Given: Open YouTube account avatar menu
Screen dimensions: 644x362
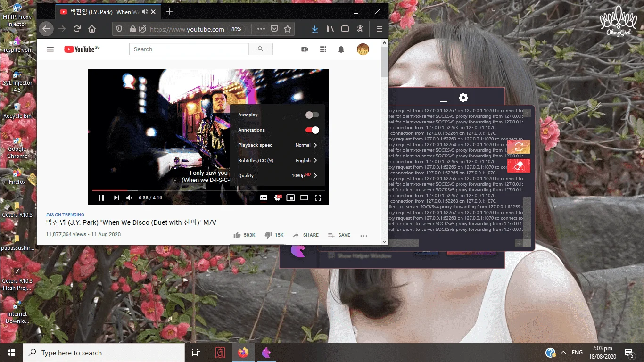Looking at the screenshot, I should click(x=363, y=49).
